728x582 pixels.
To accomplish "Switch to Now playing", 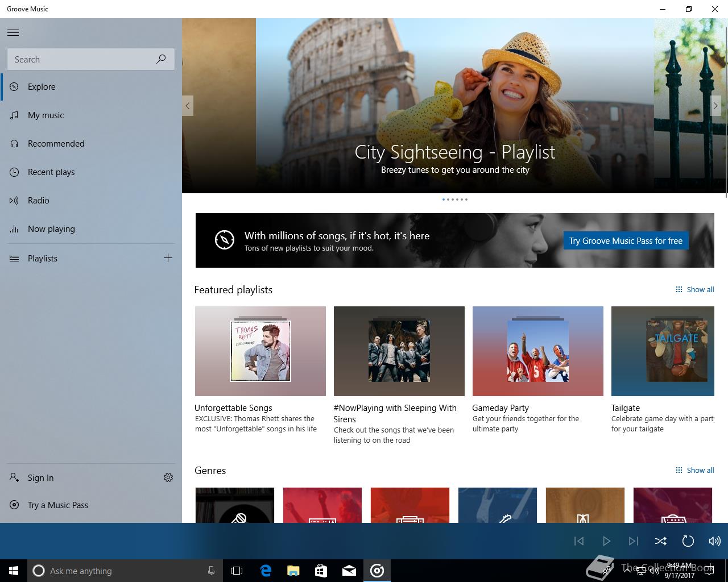I will (x=91, y=229).
